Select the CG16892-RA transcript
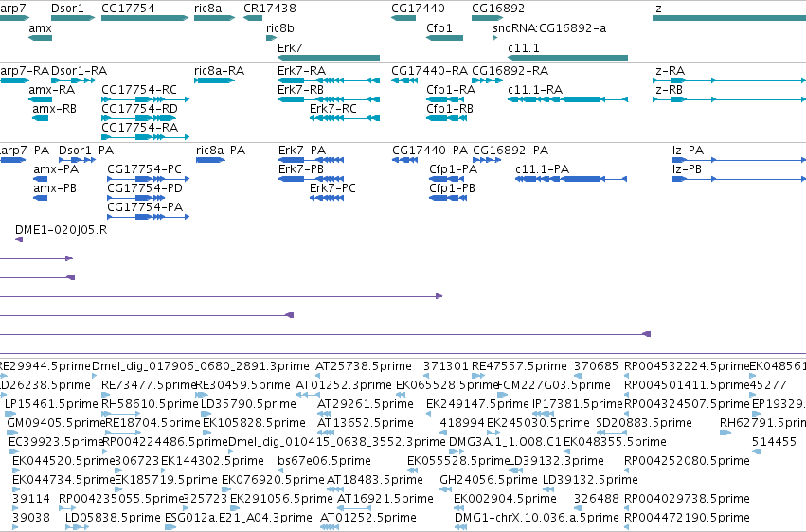Image resolution: width=806 pixels, height=532 pixels. tap(488, 80)
